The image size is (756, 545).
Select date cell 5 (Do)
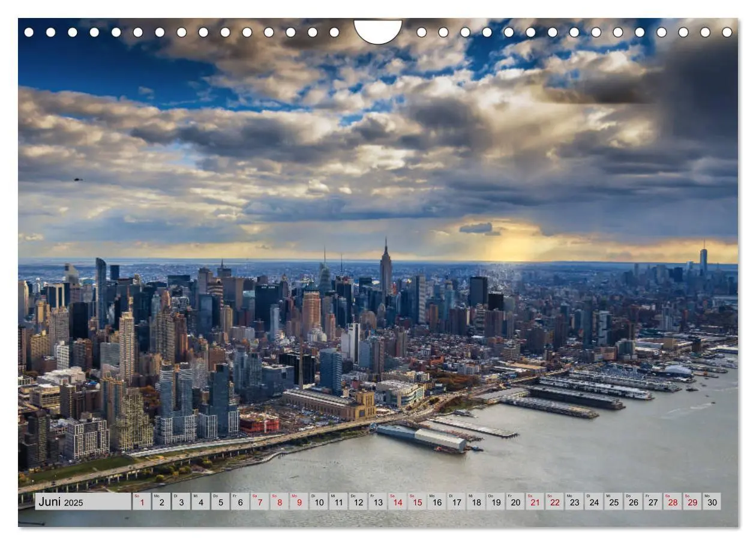click(x=220, y=502)
